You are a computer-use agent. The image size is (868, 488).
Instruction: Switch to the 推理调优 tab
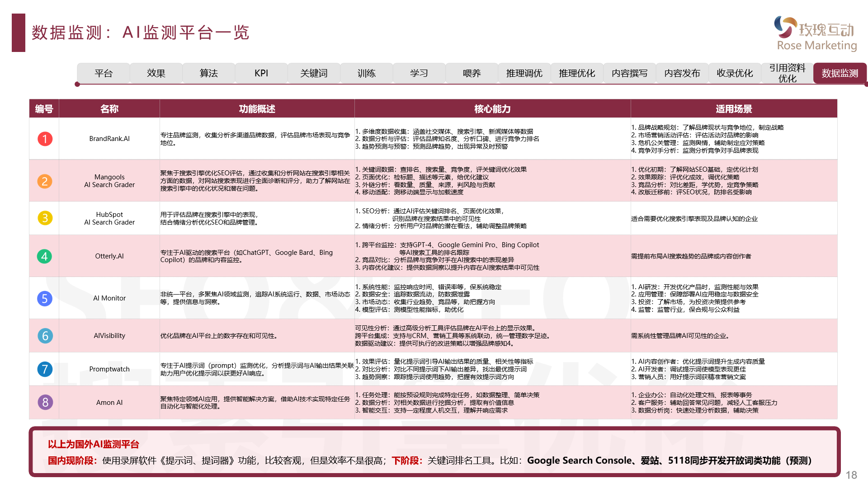[524, 73]
